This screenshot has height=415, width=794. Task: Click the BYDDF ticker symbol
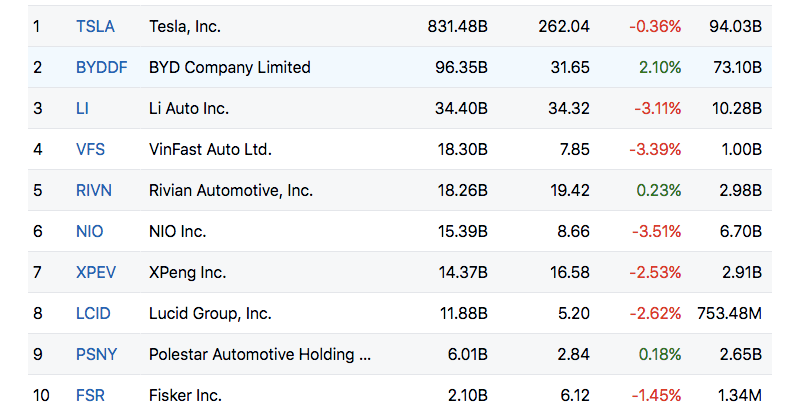(100, 67)
